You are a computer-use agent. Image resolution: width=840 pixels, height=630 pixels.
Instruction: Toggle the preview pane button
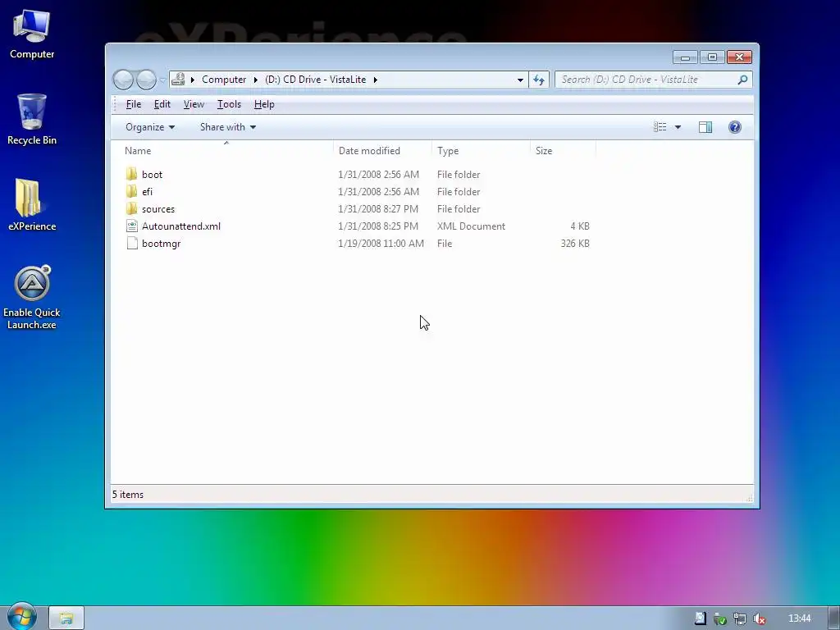click(x=705, y=127)
